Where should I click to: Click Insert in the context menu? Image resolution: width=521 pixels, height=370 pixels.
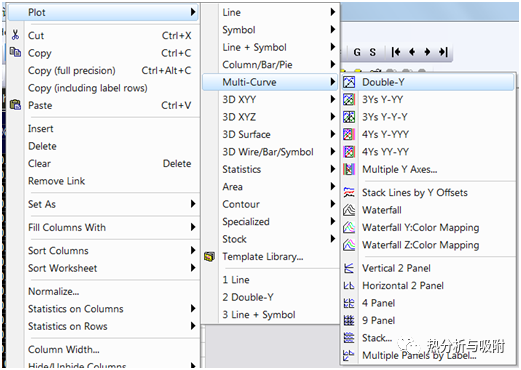pyautogui.click(x=103, y=128)
